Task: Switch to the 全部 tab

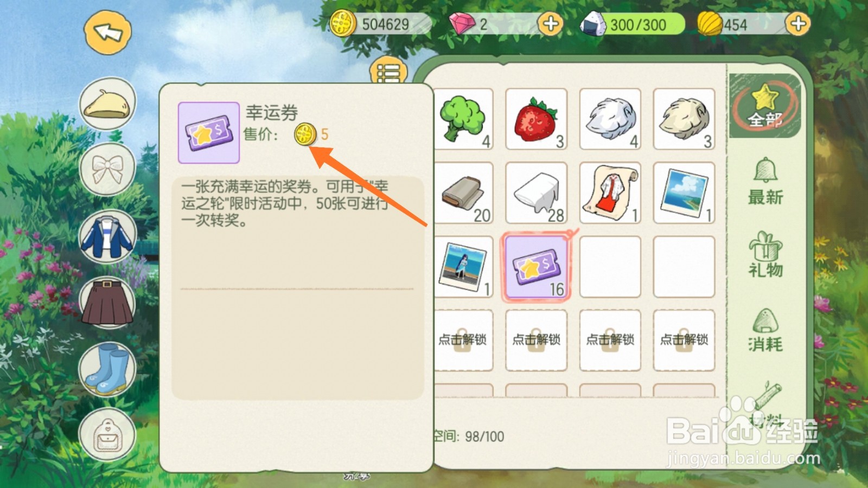Action: [765, 105]
